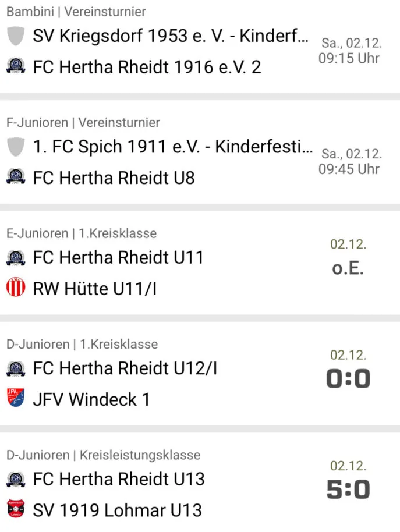400x532 pixels.
Task: Click the SV Kriegsdorf placeholder shield crest
Action: click(16, 36)
